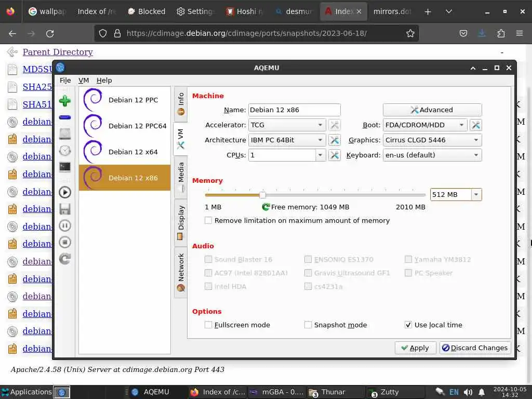Screen dimensions: 532x399
Task: Open the VM menu in AQEMU
Action: pos(84,81)
